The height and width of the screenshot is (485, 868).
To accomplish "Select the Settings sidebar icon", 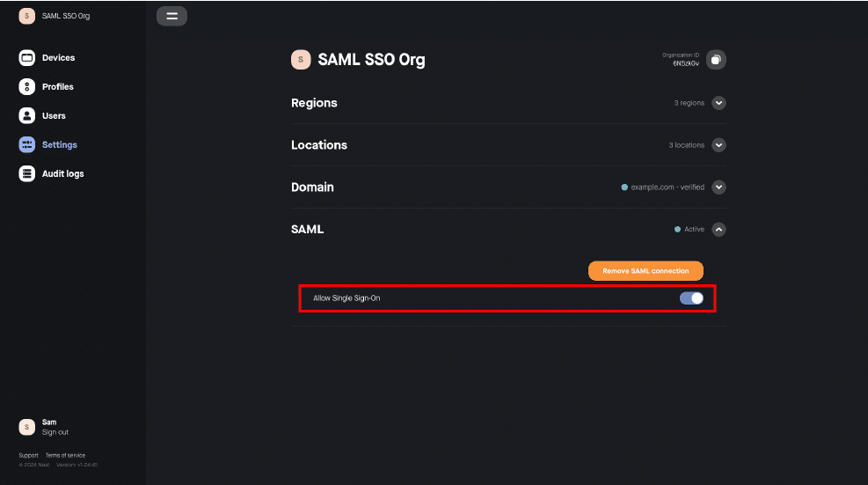I will 26,144.
